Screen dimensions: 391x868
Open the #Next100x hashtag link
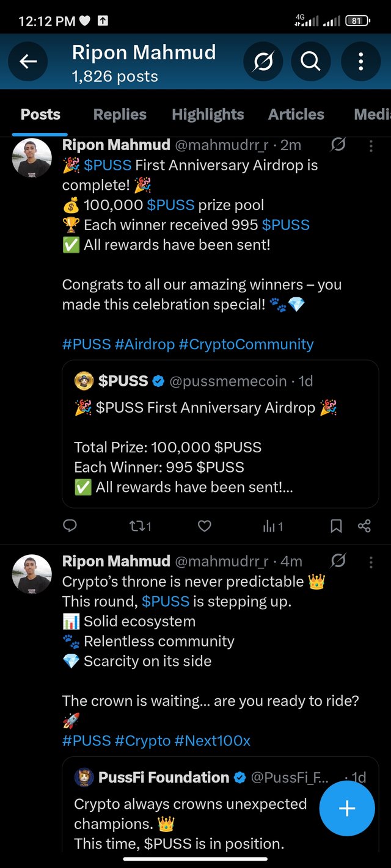click(x=212, y=741)
